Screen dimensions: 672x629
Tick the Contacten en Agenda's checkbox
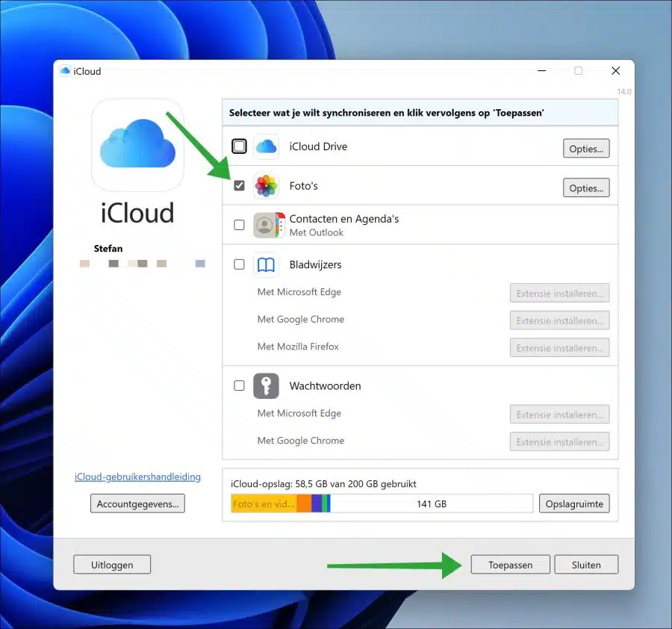239,225
